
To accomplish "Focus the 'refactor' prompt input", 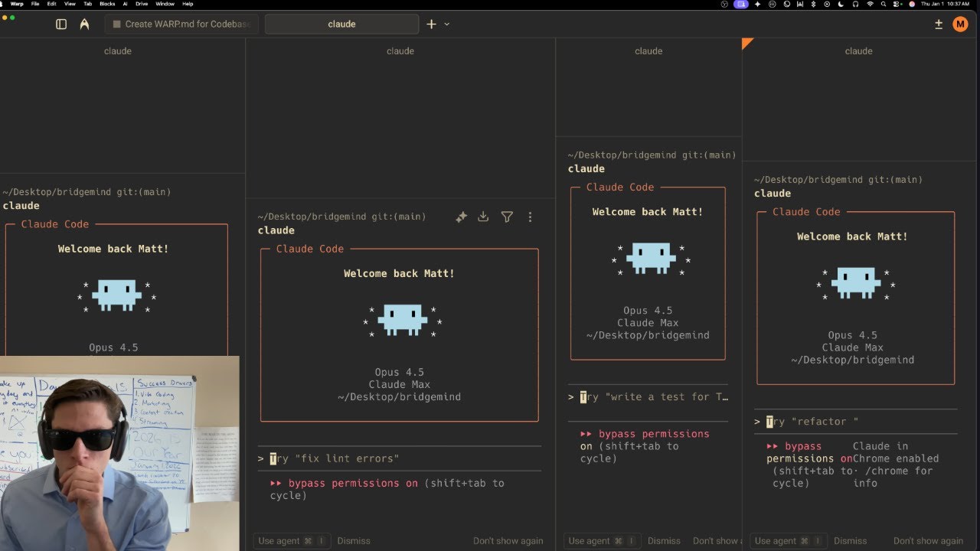I will pyautogui.click(x=855, y=422).
